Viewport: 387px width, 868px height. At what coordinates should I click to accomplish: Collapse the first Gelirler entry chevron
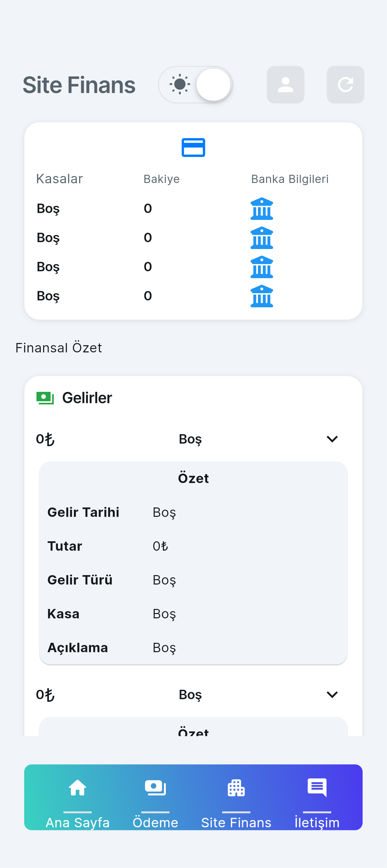coord(332,439)
